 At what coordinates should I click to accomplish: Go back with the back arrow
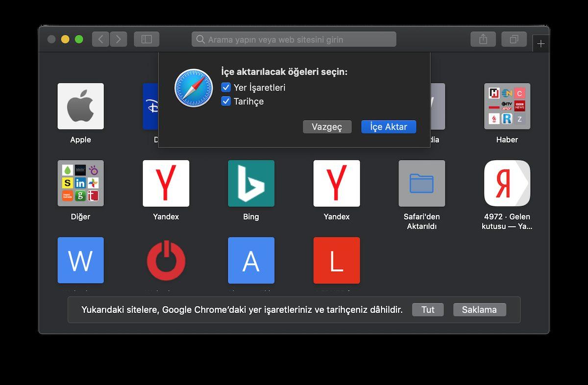click(100, 39)
